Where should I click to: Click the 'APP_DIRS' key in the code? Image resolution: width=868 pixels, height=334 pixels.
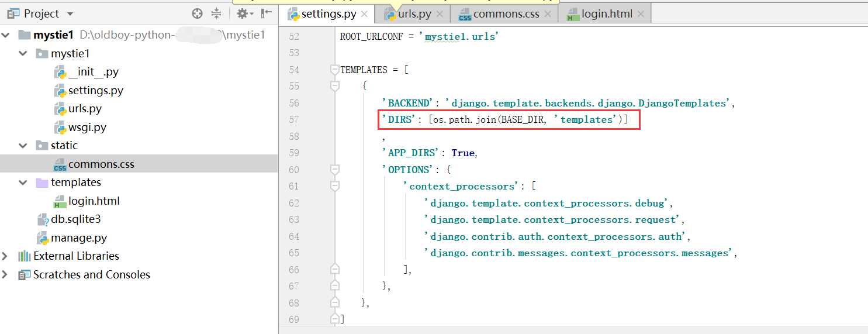point(411,153)
